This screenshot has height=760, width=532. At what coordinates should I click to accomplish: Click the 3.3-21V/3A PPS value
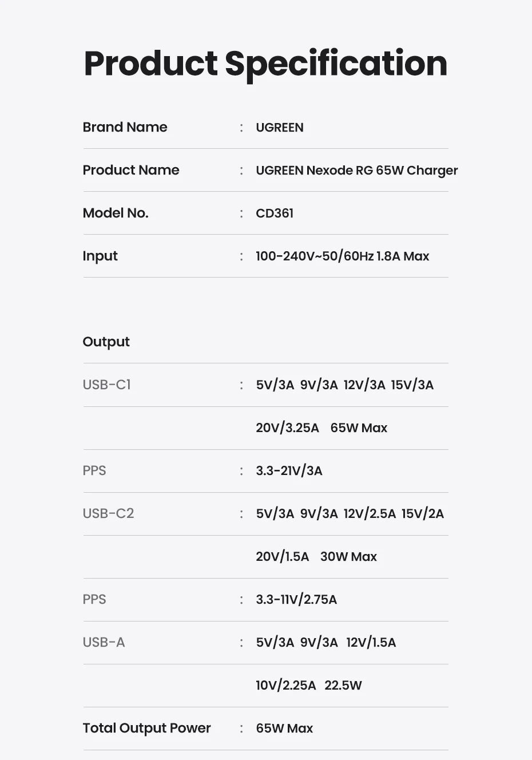pos(289,471)
